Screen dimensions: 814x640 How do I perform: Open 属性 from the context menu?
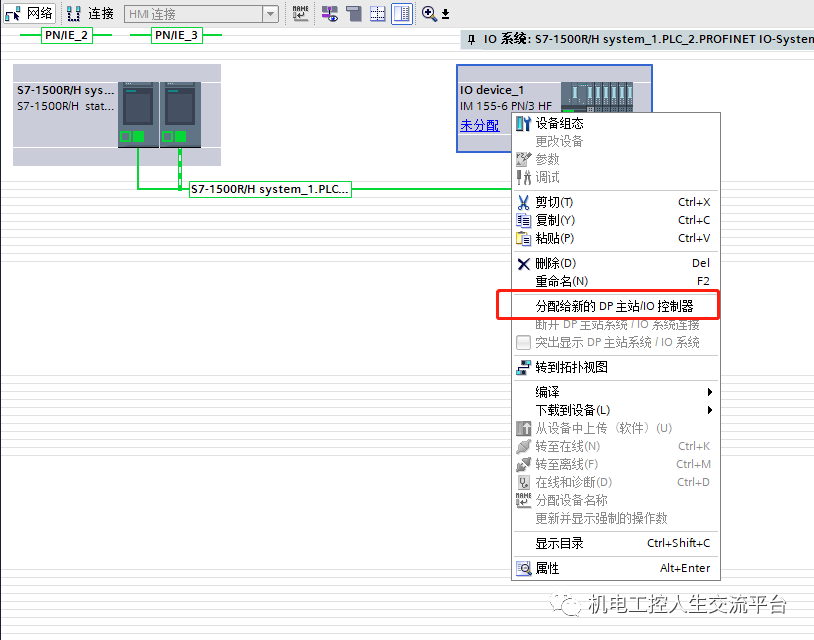(616, 568)
